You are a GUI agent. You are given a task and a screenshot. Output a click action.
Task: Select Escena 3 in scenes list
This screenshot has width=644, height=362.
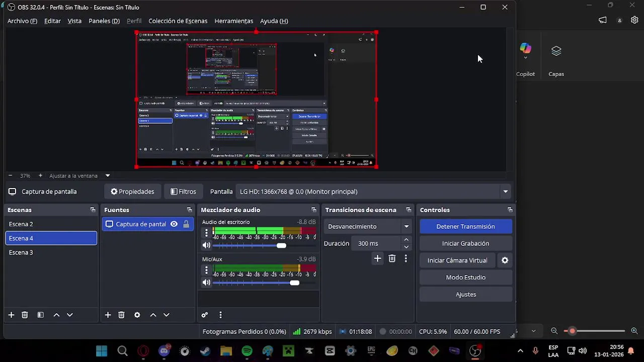[51, 252]
